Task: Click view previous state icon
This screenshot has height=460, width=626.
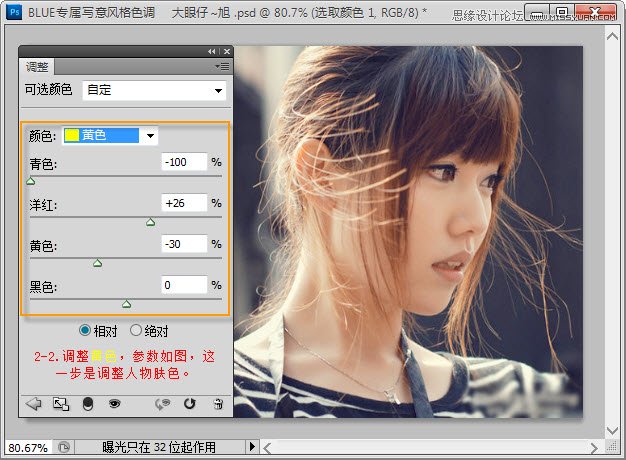Action: point(163,404)
